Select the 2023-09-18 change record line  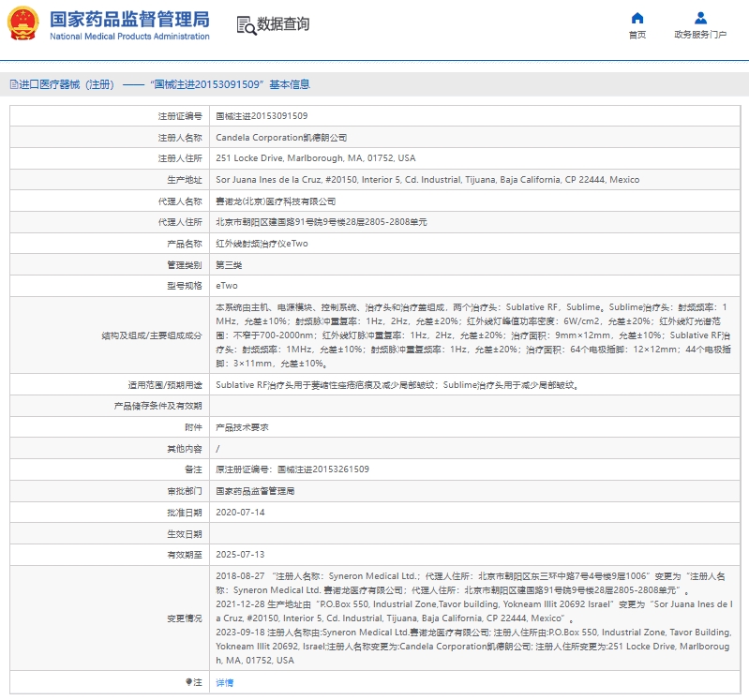pyautogui.click(x=473, y=646)
